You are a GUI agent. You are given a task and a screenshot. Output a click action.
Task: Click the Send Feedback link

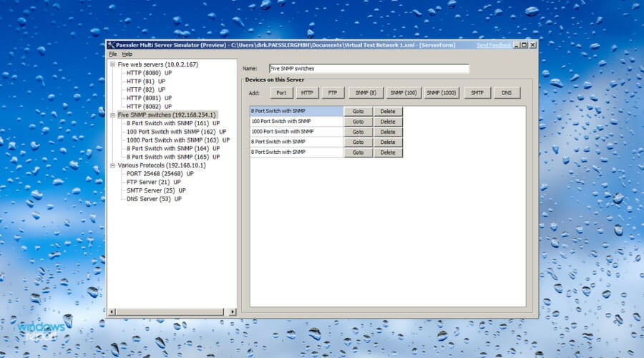pyautogui.click(x=494, y=45)
